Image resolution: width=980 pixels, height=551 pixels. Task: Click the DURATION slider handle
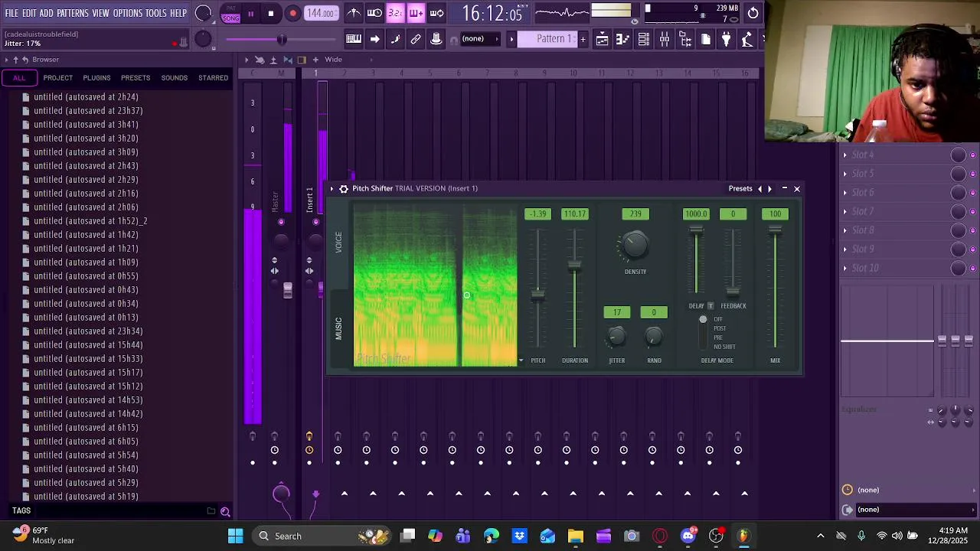pos(574,266)
